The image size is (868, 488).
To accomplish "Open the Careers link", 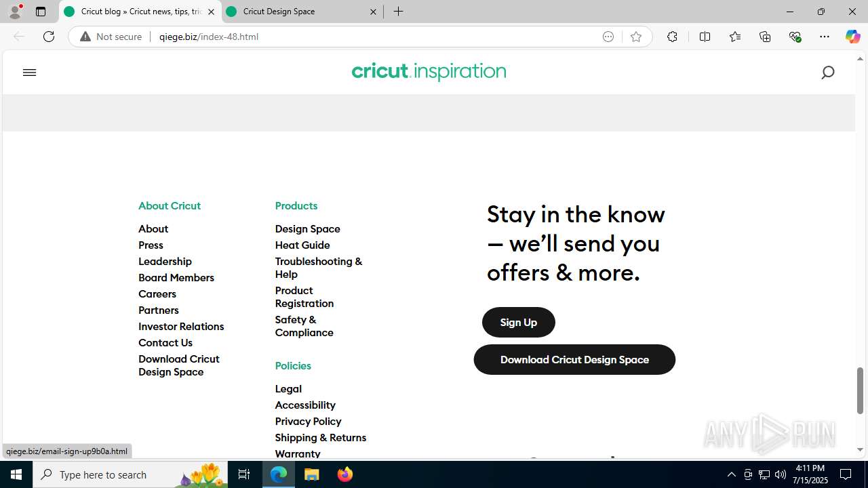I will [157, 294].
